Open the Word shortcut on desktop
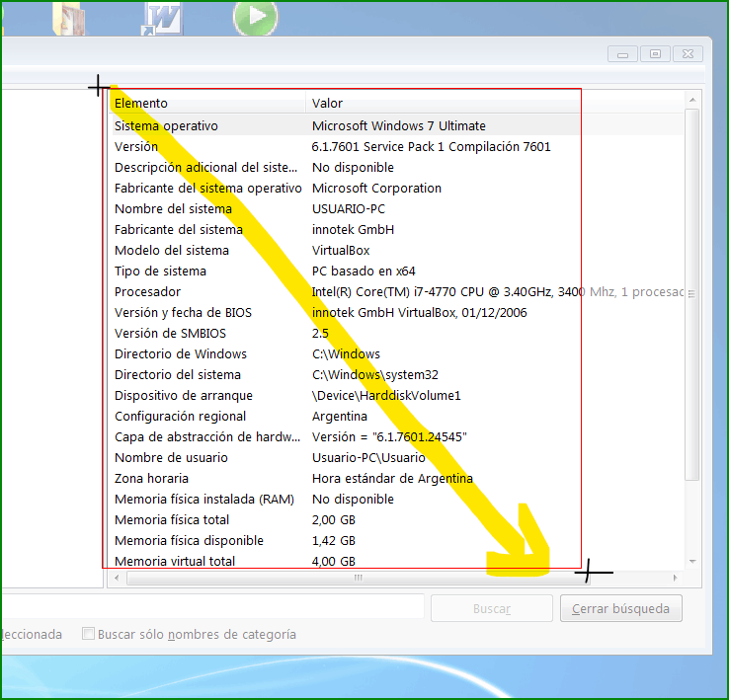Screen dimensions: 729x700 coord(161,19)
